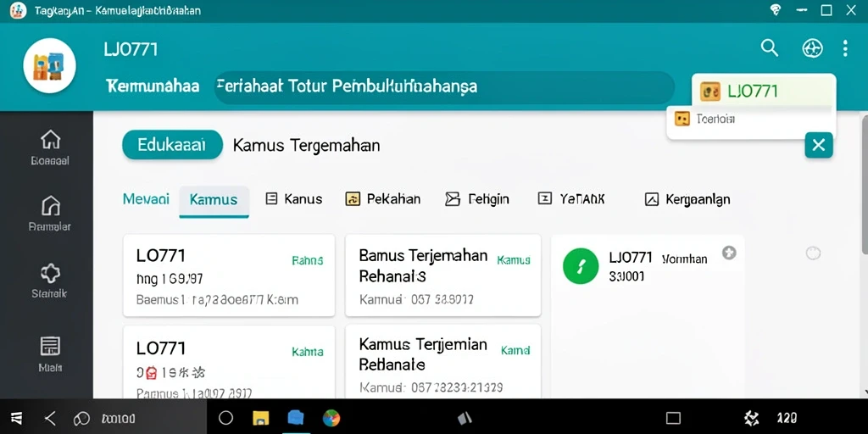The height and width of the screenshot is (434, 868).
Task: Click green tag on lower LO771 card
Action: pyautogui.click(x=307, y=352)
